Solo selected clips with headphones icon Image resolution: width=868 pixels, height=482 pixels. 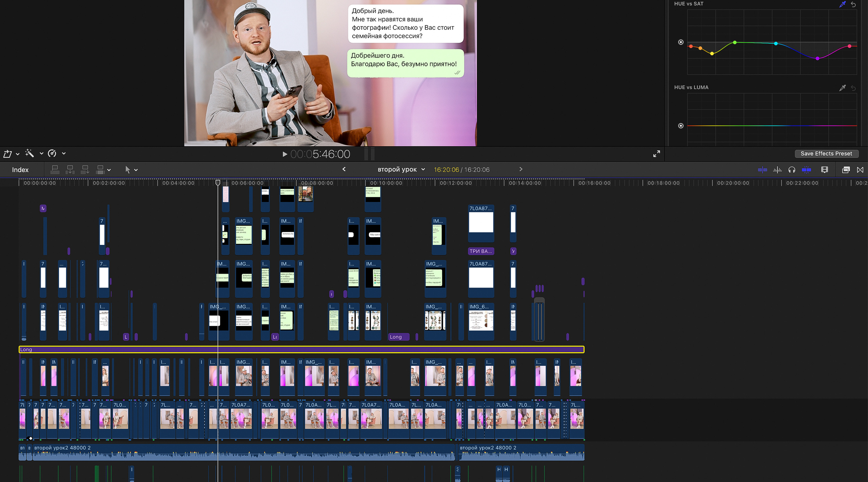pyautogui.click(x=792, y=170)
